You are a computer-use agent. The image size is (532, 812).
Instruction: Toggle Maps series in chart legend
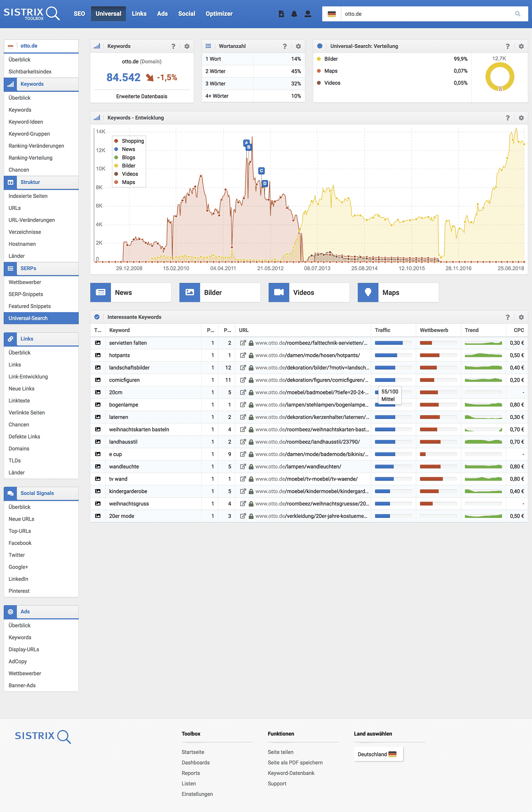tap(125, 182)
